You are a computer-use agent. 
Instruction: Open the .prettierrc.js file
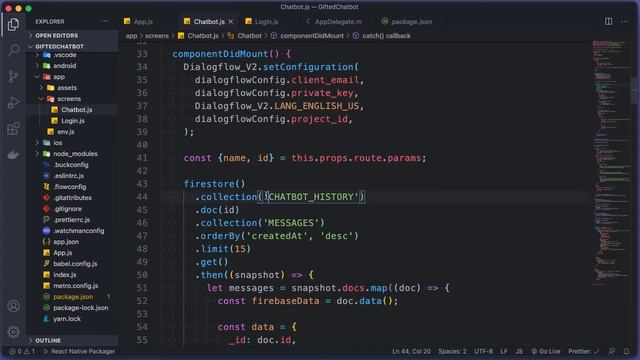(x=71, y=220)
